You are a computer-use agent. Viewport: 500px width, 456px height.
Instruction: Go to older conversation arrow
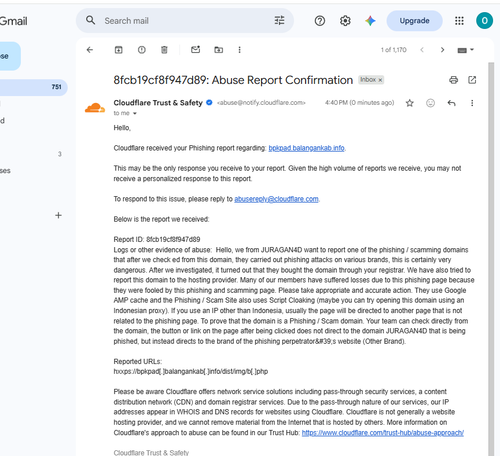[x=442, y=50]
